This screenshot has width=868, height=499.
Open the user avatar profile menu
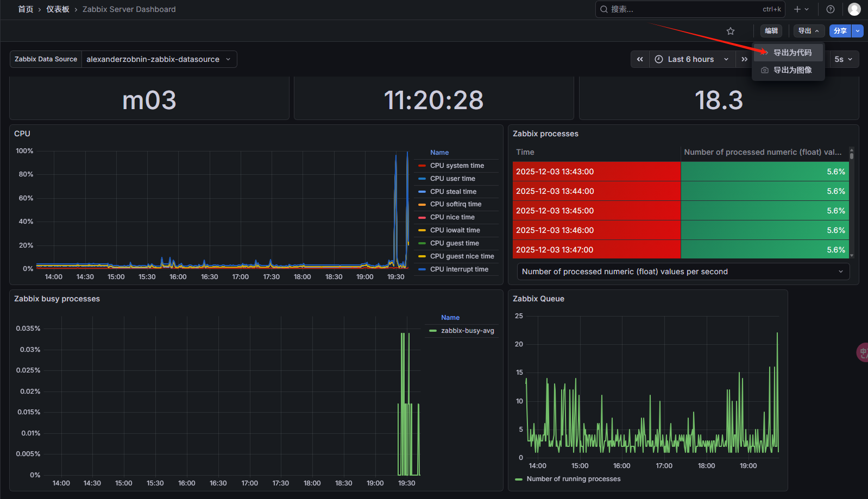coord(854,9)
